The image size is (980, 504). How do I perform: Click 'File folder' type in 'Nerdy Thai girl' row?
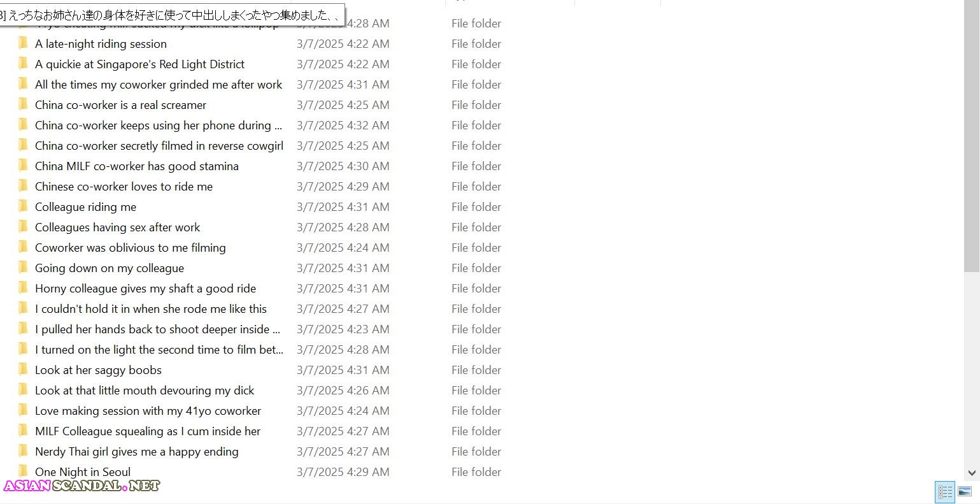476,451
